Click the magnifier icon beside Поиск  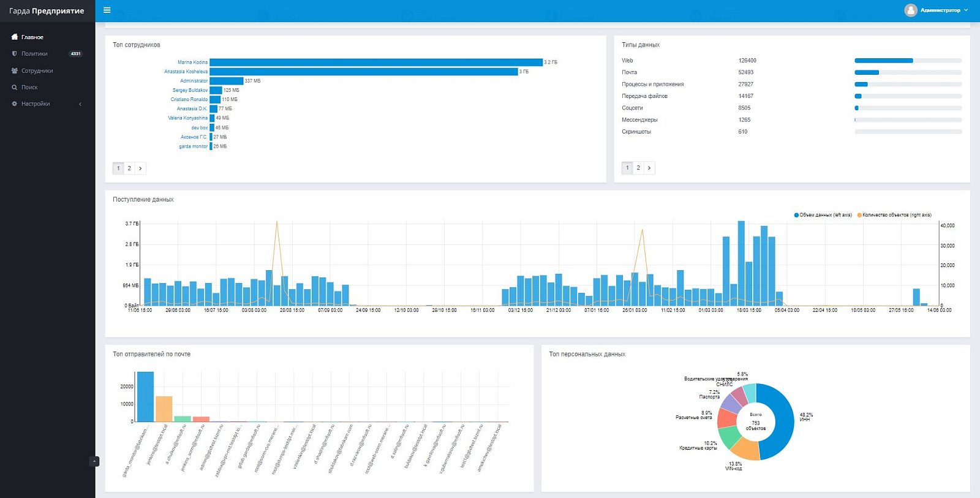[15, 87]
